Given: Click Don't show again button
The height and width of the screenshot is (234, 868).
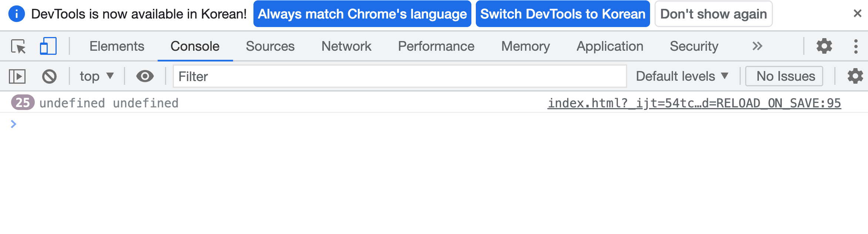Looking at the screenshot, I should [x=714, y=14].
